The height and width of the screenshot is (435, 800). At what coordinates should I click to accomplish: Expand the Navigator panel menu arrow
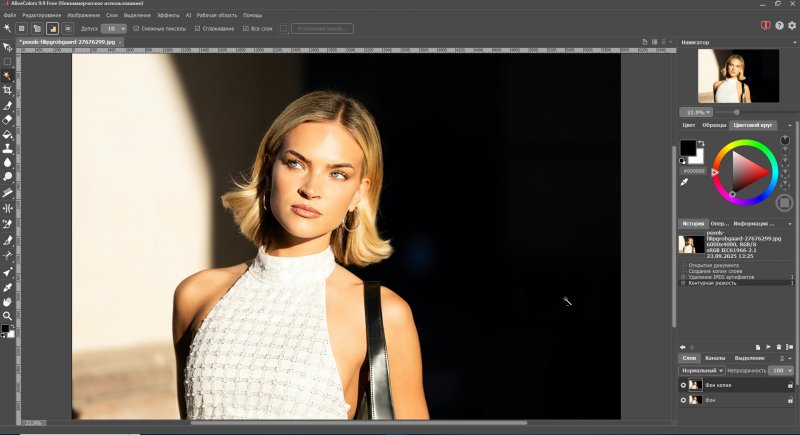(x=795, y=42)
